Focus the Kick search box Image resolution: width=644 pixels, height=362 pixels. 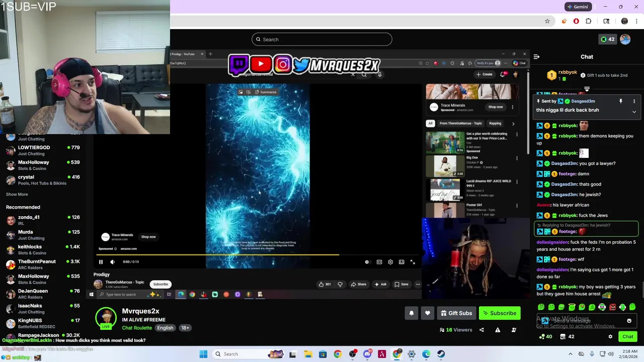click(322, 39)
